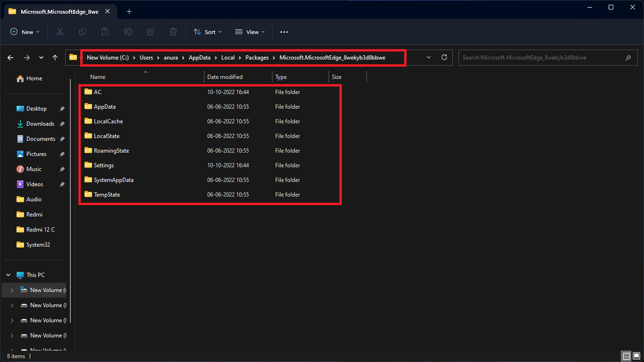Click the Rename icon in toolbar
This screenshot has width=644, height=362.
128,32
